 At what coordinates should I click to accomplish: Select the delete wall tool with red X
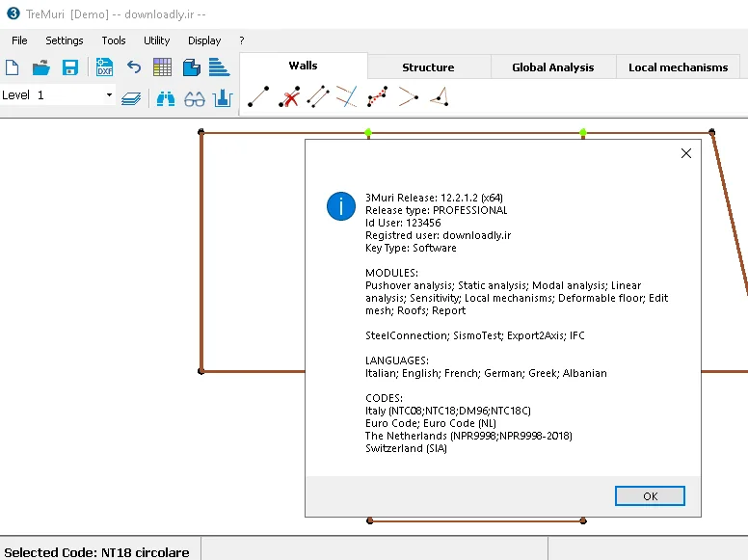(289, 96)
